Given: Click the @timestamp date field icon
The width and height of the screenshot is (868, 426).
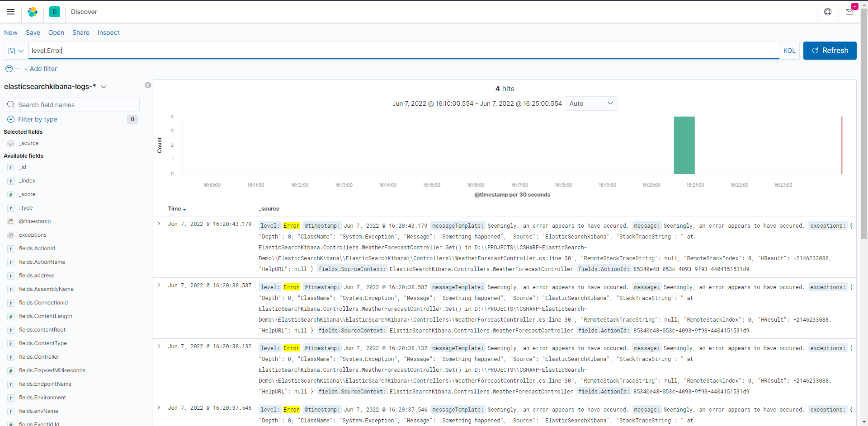Looking at the screenshot, I should coord(11,222).
